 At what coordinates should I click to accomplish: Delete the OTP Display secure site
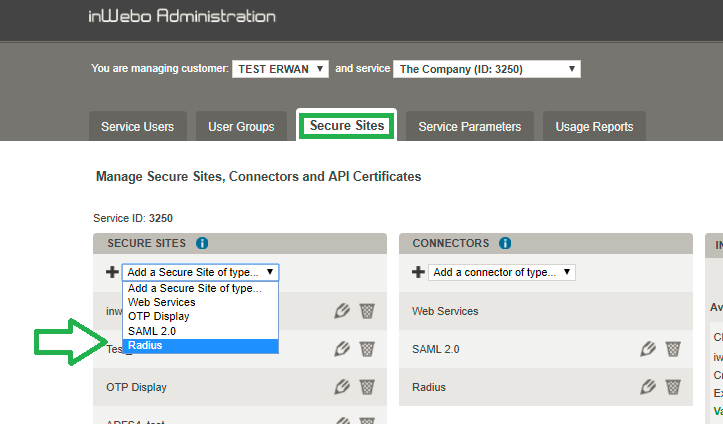click(x=367, y=387)
